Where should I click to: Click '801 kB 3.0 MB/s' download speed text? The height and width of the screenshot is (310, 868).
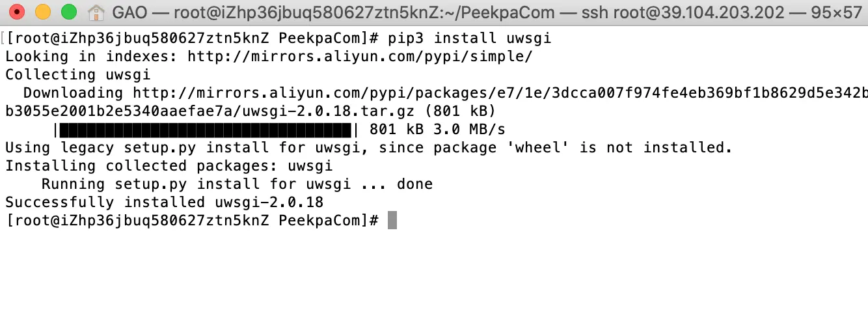point(437,130)
